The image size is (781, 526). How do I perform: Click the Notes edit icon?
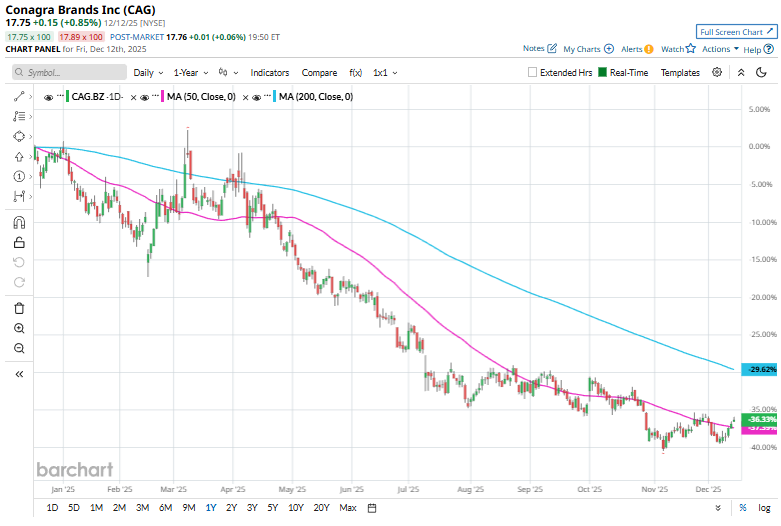(552, 48)
